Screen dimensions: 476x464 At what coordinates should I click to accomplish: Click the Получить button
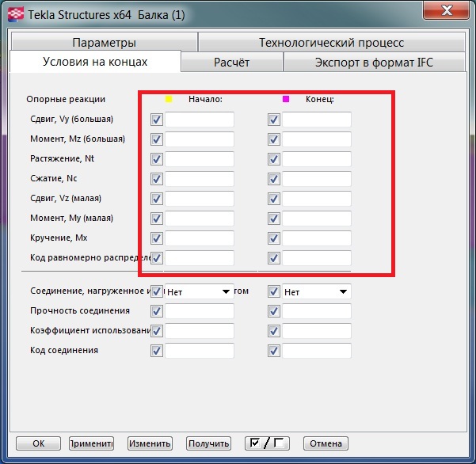[x=208, y=443]
